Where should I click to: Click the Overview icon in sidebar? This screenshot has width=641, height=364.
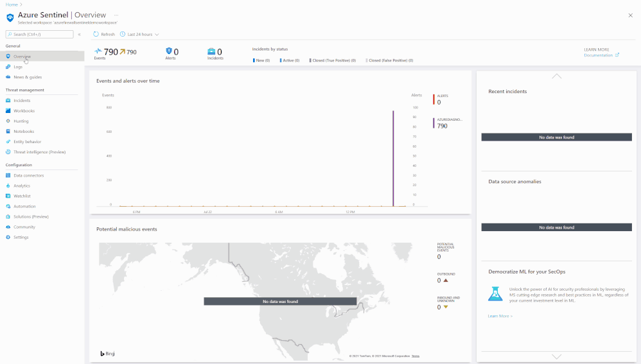click(8, 56)
